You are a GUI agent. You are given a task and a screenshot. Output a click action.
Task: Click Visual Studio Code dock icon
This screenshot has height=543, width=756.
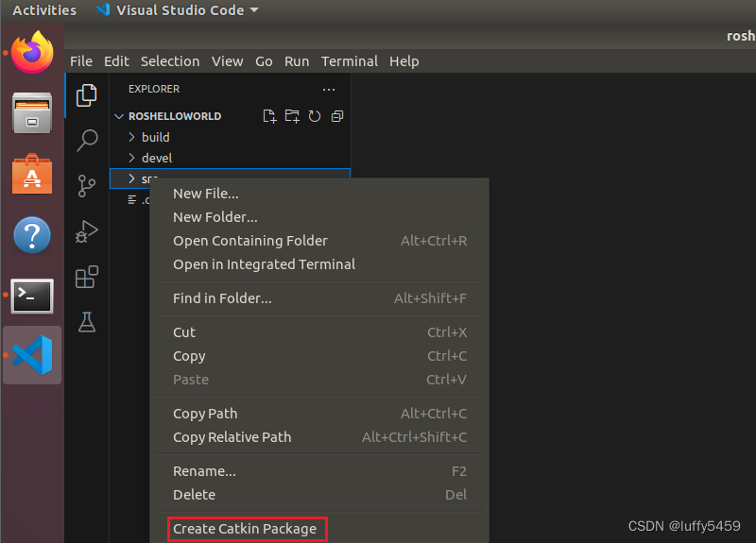point(32,356)
